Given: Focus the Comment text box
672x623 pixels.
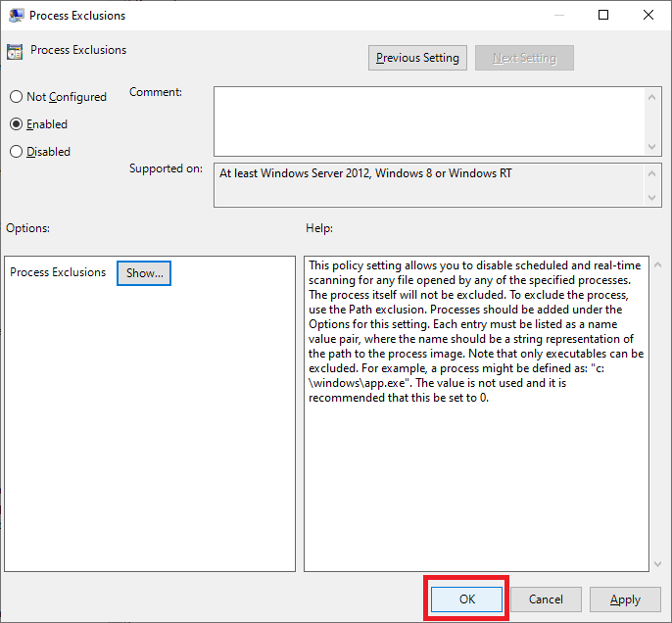Looking at the screenshot, I should click(429, 120).
